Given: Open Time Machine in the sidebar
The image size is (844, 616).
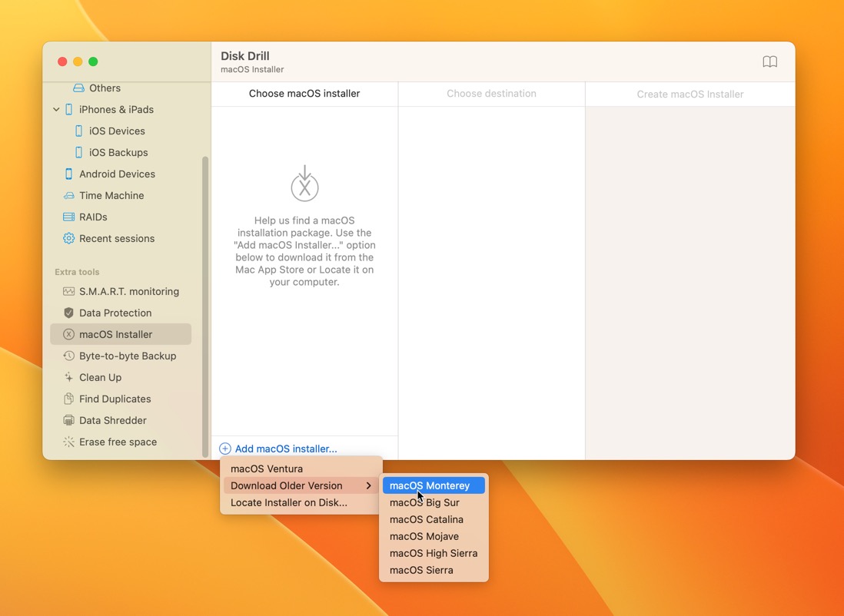Looking at the screenshot, I should tap(121, 195).
